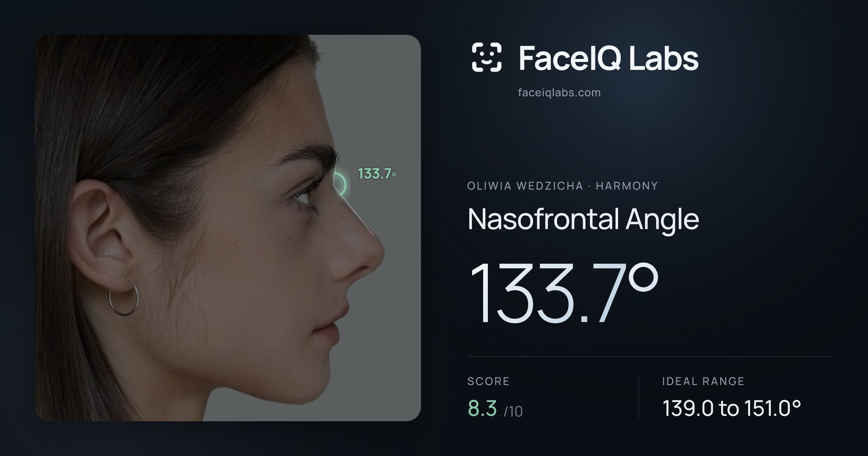Click the 139.0 to 151.0° range value
The height and width of the screenshot is (456, 868).
732,408
